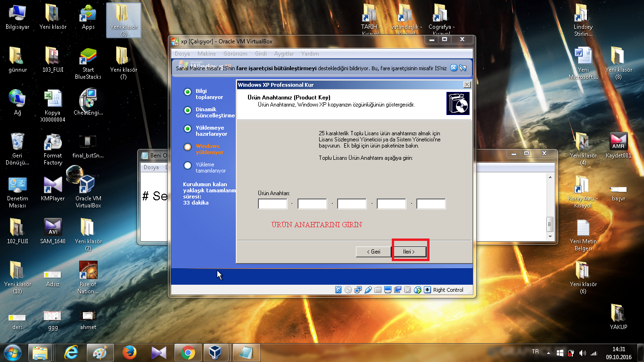Select the Geri Dönüşüm recycle bin icon
The height and width of the screenshot is (362, 644).
(17, 149)
